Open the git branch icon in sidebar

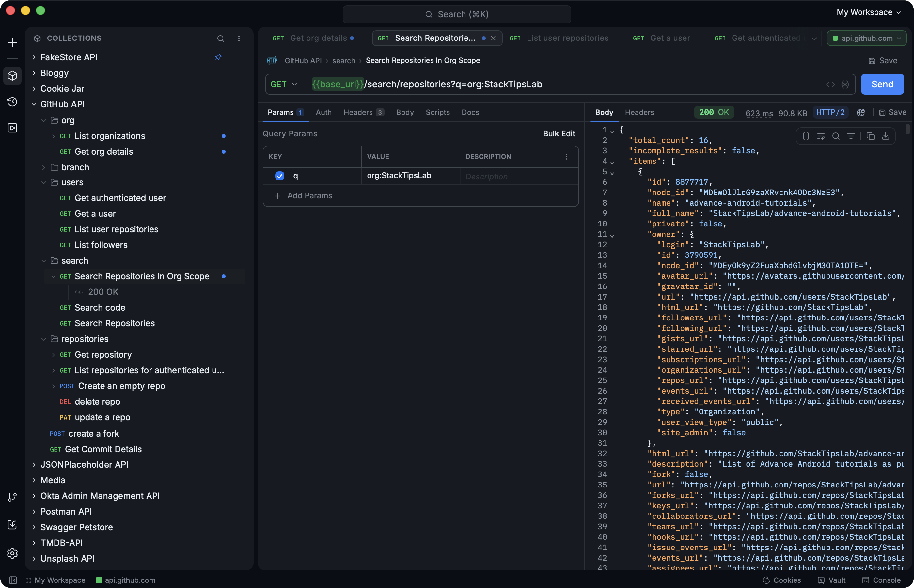pos(12,497)
